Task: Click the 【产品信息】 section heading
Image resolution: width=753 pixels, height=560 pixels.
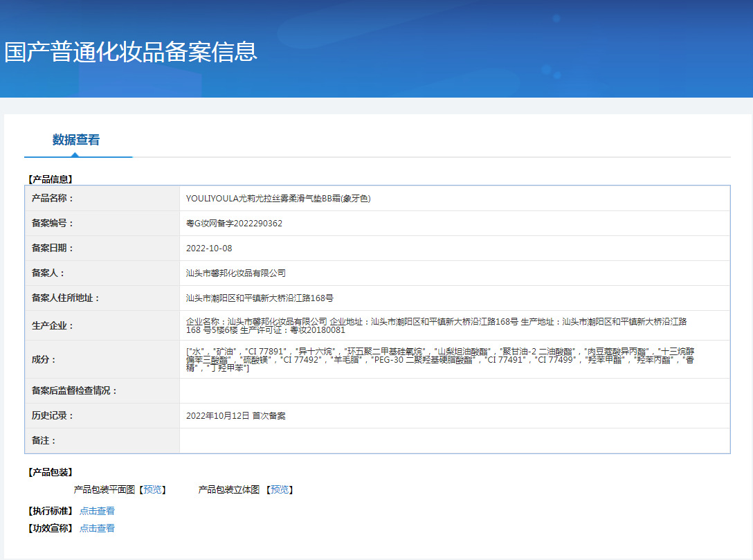Action: tap(49, 179)
